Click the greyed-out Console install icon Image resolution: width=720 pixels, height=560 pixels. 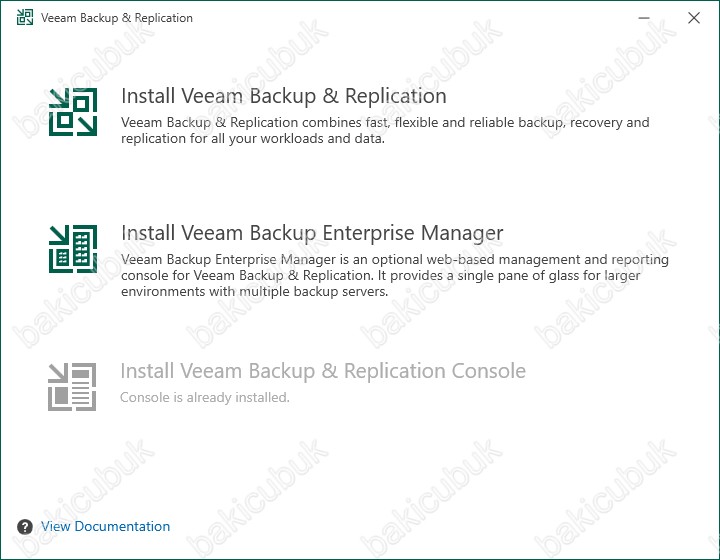72,386
